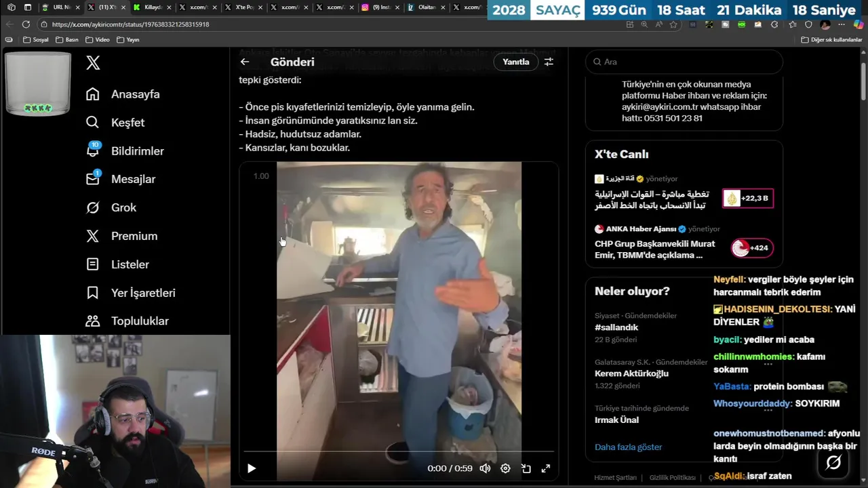The image size is (868, 488).
Task: Open Bildirimler notifications in sidebar
Action: coord(136,151)
